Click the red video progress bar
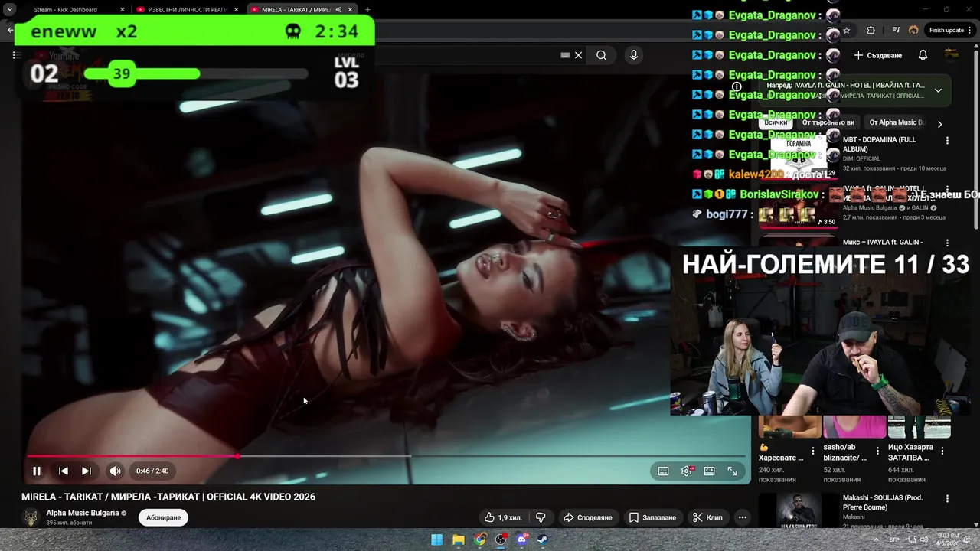The width and height of the screenshot is (980, 551). tap(132, 456)
